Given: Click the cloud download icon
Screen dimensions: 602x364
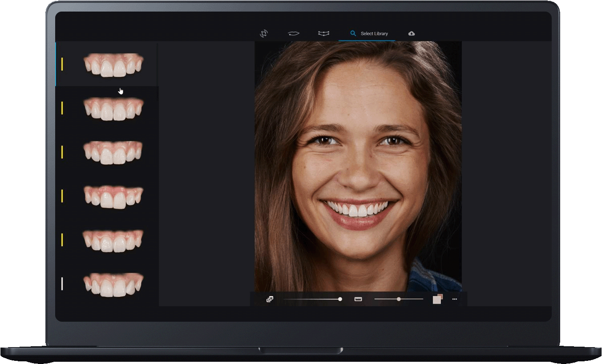Looking at the screenshot, I should pyautogui.click(x=412, y=34).
